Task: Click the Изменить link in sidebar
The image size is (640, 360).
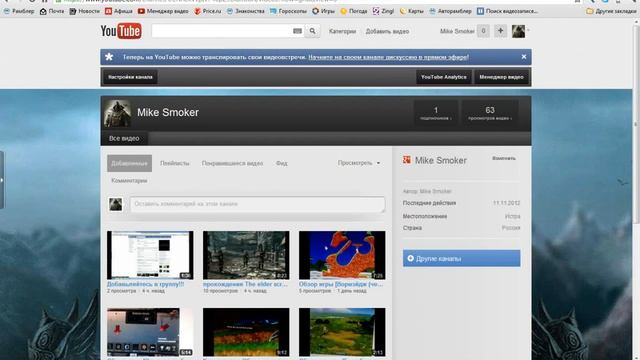Action: [x=504, y=158]
